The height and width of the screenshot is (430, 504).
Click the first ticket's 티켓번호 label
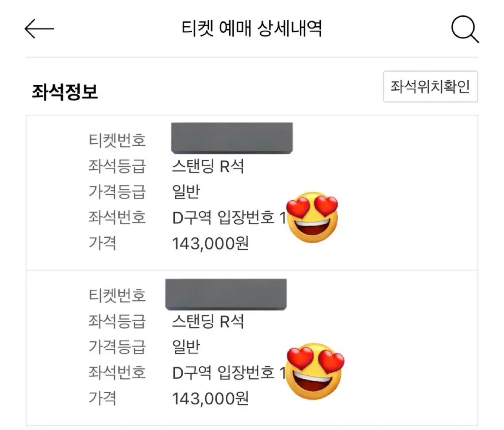tap(117, 140)
